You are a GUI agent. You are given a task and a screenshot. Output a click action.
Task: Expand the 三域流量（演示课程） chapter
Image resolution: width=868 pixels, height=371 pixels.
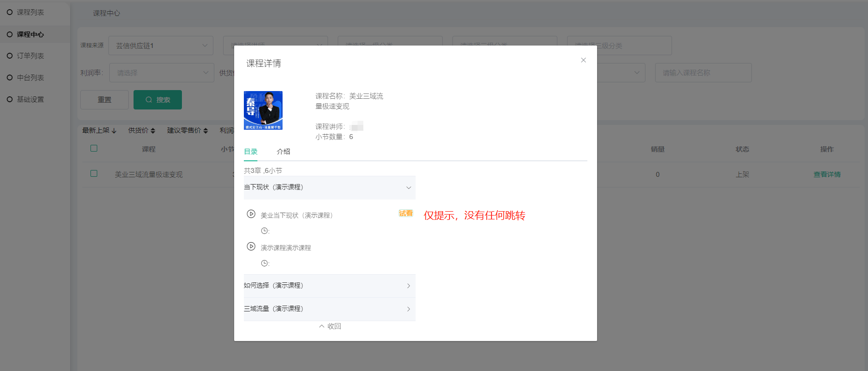click(x=408, y=309)
